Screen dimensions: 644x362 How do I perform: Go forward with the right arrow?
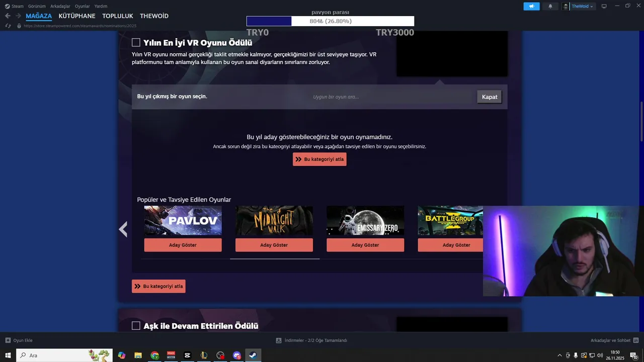[x=18, y=16]
